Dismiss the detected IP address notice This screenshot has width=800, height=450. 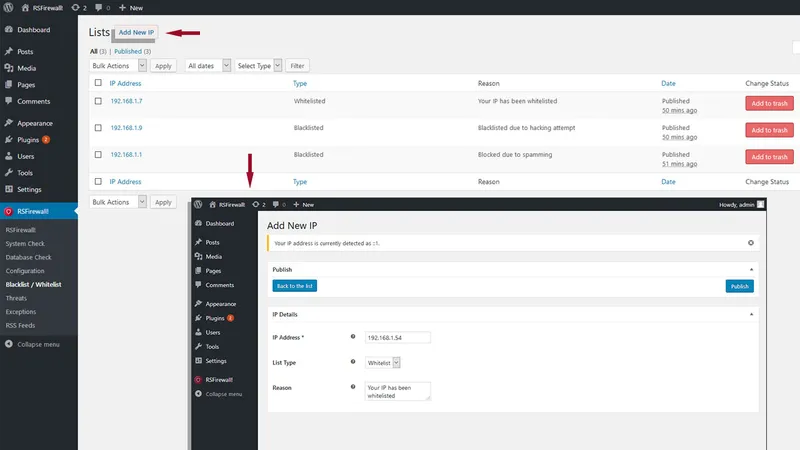point(751,243)
